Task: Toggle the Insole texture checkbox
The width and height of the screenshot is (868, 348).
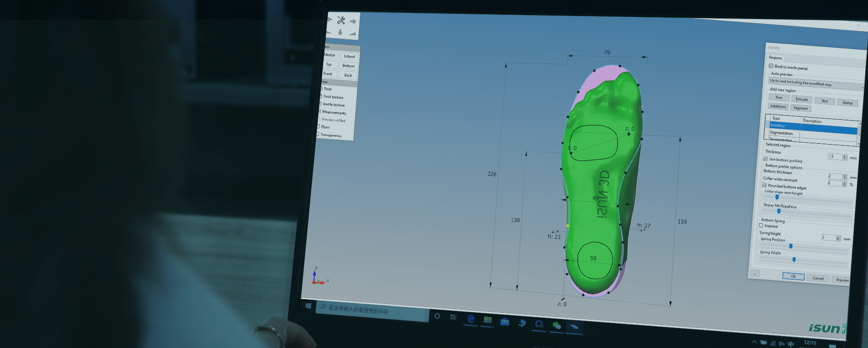Action: pyautogui.click(x=320, y=103)
